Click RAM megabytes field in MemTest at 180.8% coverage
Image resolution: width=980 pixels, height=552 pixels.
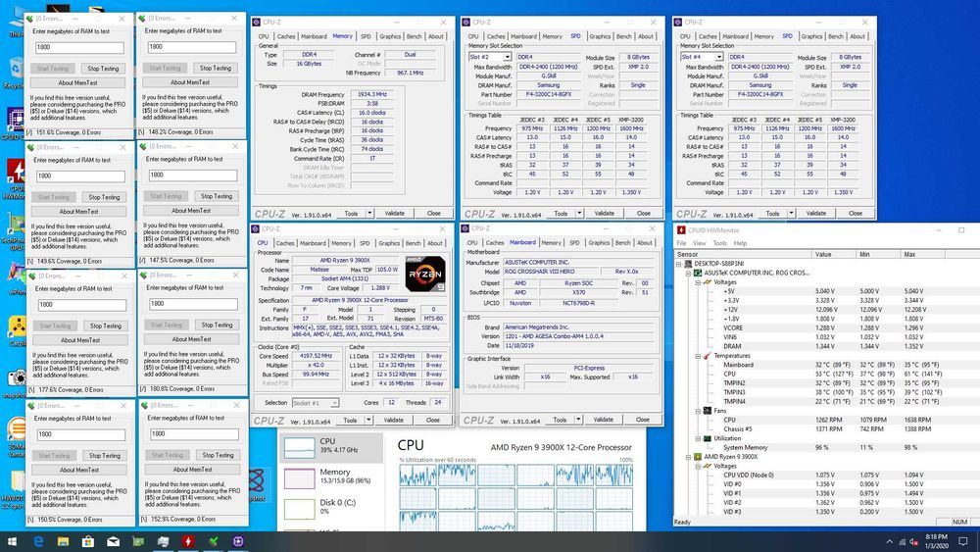pyautogui.click(x=193, y=304)
